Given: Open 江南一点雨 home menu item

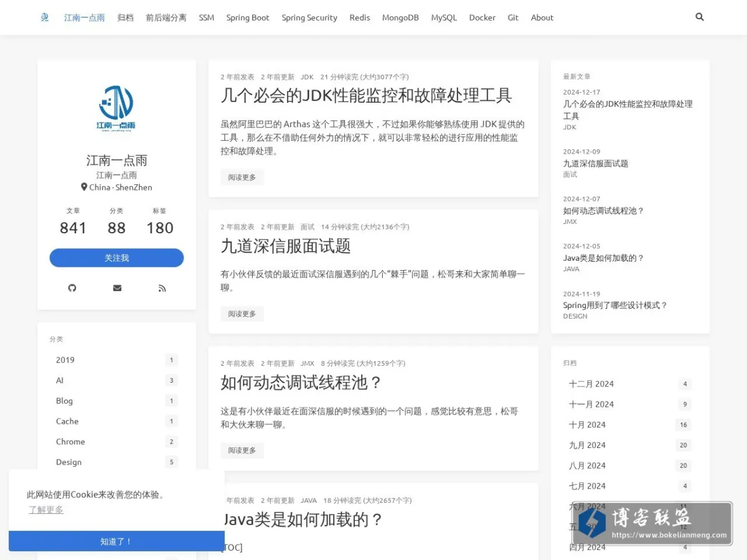Looking at the screenshot, I should tap(85, 17).
